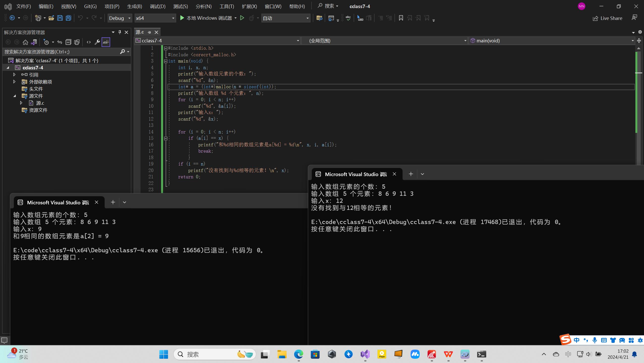Expand the 源.c file node
The width and height of the screenshot is (644, 363).
[x=21, y=103]
